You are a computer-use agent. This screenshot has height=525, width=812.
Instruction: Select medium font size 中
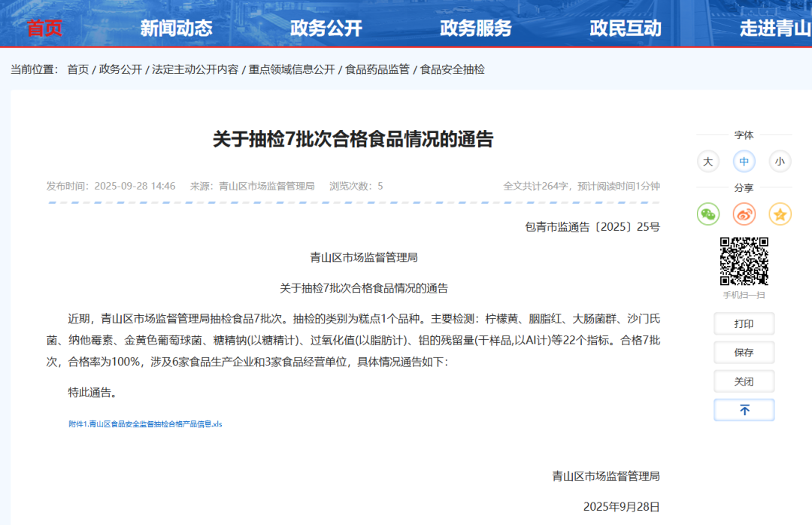[x=744, y=161]
